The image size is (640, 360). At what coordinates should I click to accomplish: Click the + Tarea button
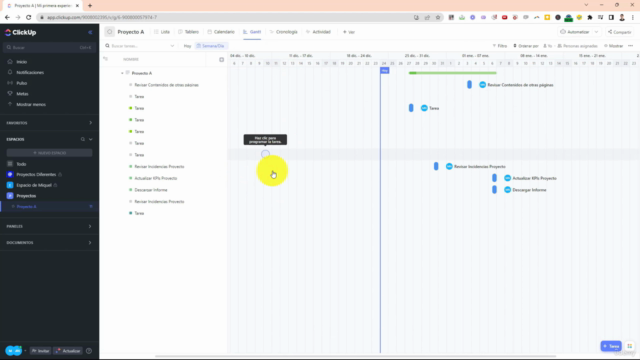[611, 346]
